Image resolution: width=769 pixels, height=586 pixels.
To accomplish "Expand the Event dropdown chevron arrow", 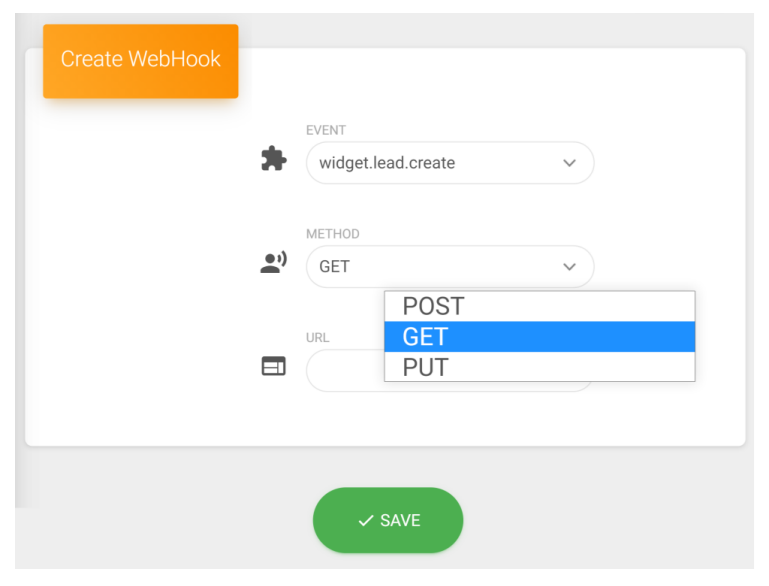I will (x=569, y=163).
